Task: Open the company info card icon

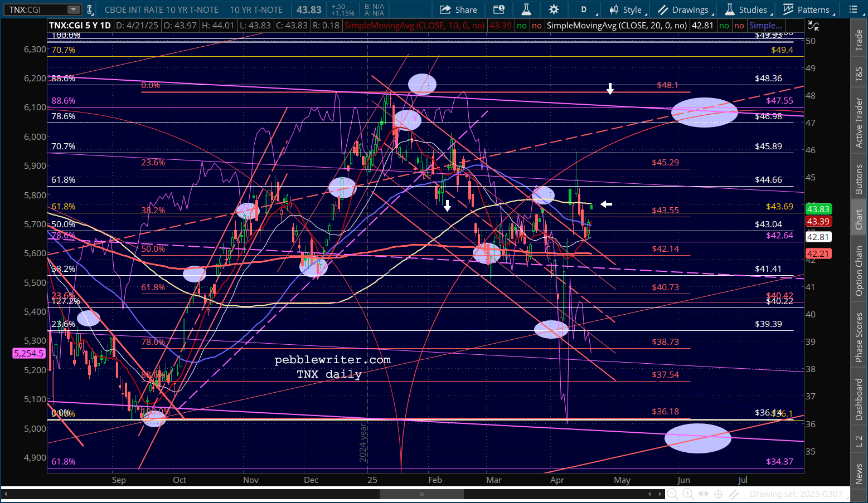Action: 499,9
